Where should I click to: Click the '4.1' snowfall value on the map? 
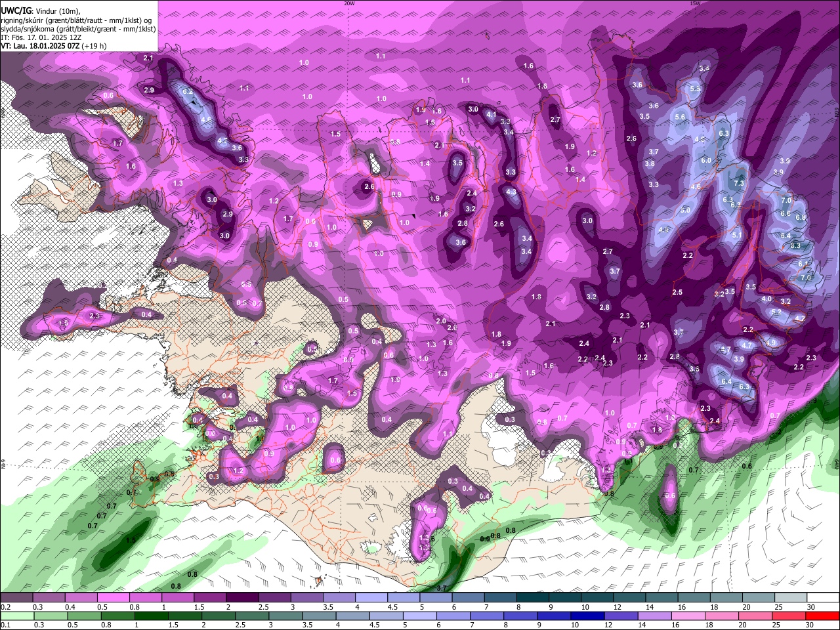pos(492,114)
